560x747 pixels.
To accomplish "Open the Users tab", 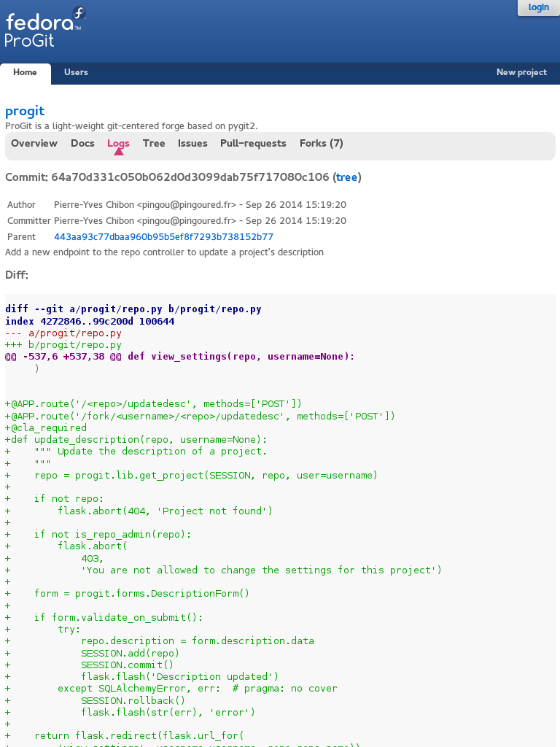I will click(76, 73).
